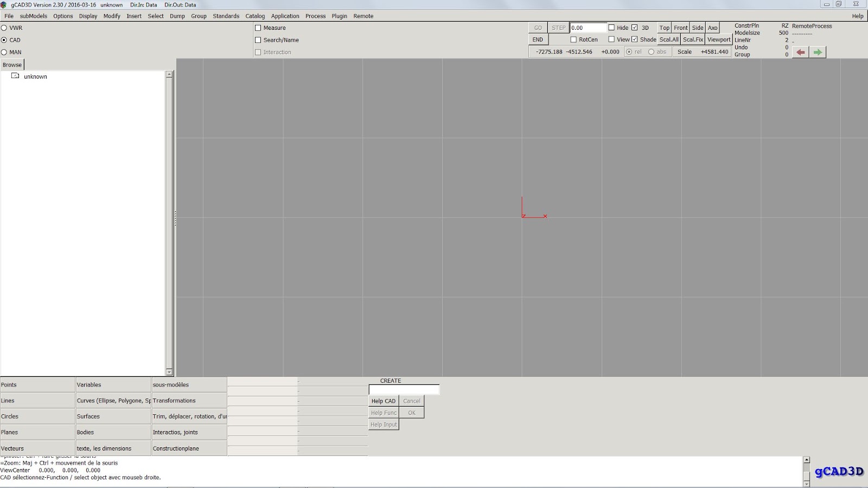The image size is (868, 488).
Task: Switch coordinates to abs mode
Action: tap(650, 52)
